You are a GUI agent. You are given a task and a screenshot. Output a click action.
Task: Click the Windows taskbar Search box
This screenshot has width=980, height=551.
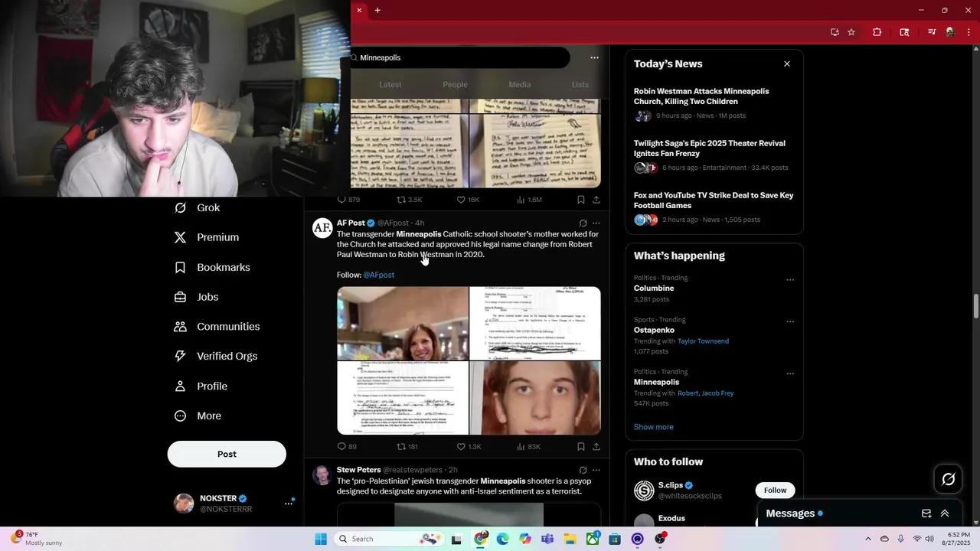point(389,539)
